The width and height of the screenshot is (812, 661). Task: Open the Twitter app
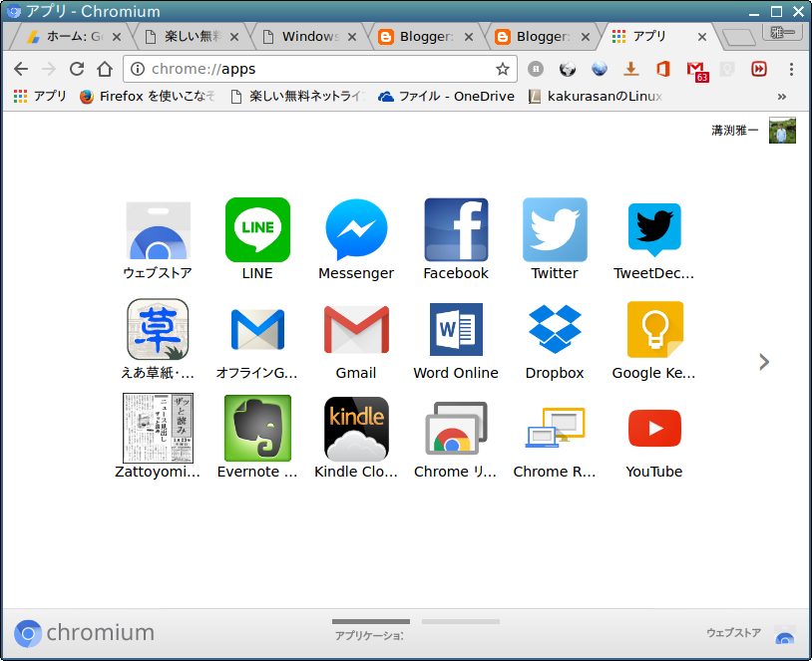pyautogui.click(x=555, y=230)
